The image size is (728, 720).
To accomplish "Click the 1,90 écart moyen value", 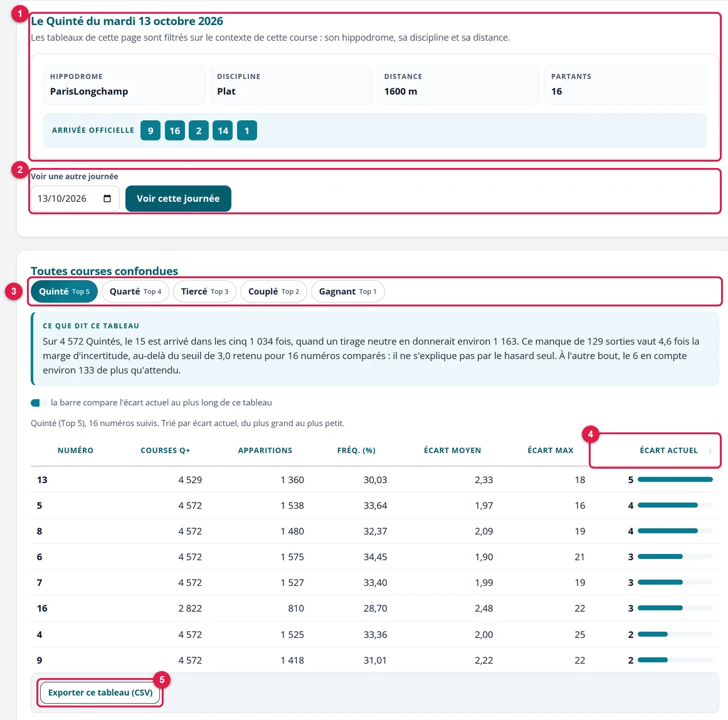I will [x=484, y=556].
